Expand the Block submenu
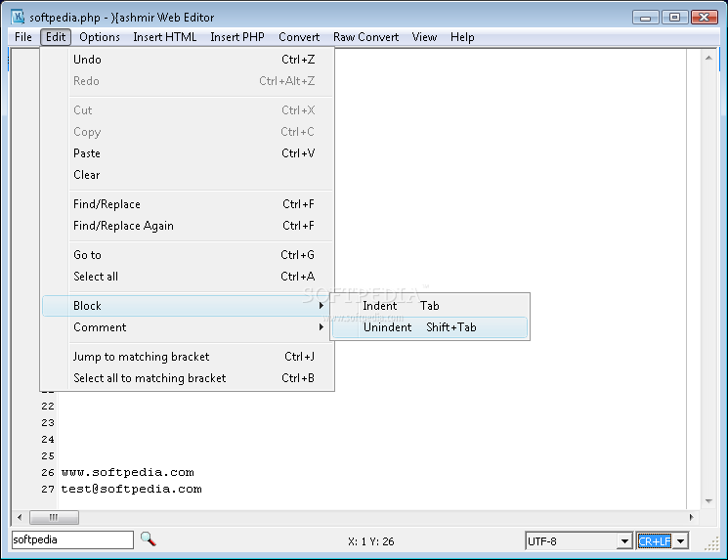This screenshot has height=560, width=728. point(188,306)
